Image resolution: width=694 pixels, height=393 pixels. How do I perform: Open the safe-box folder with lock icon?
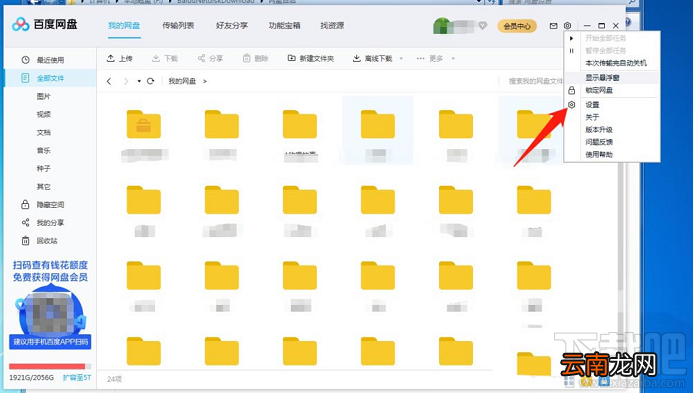click(x=144, y=124)
